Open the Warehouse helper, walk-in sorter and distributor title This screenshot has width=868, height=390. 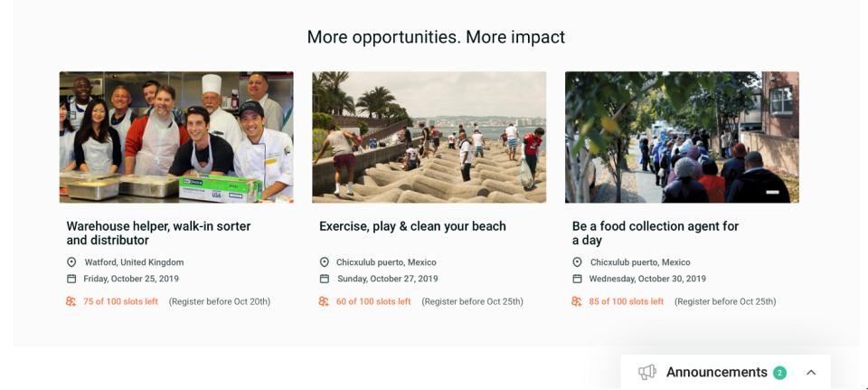pyautogui.click(x=159, y=233)
